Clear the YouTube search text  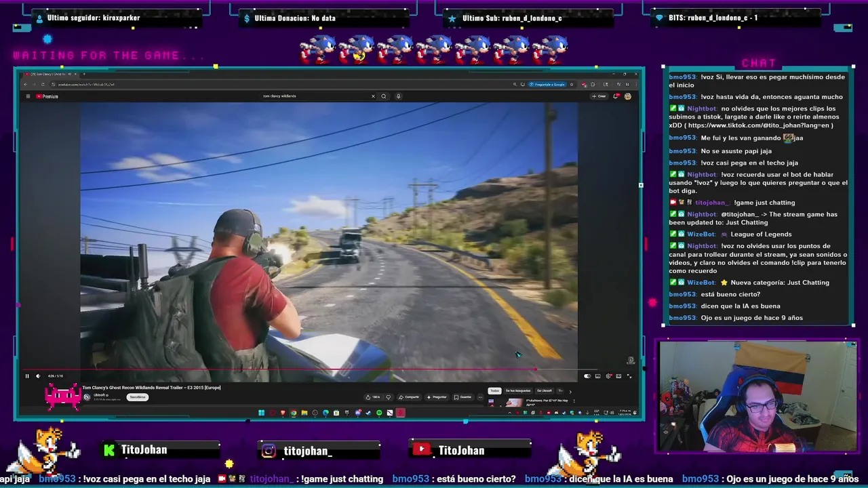click(x=373, y=96)
